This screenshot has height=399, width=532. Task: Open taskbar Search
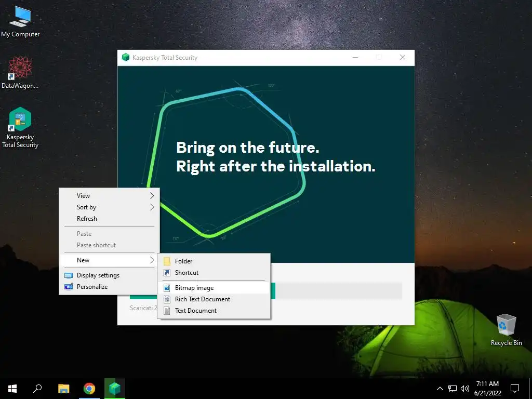[37, 389]
